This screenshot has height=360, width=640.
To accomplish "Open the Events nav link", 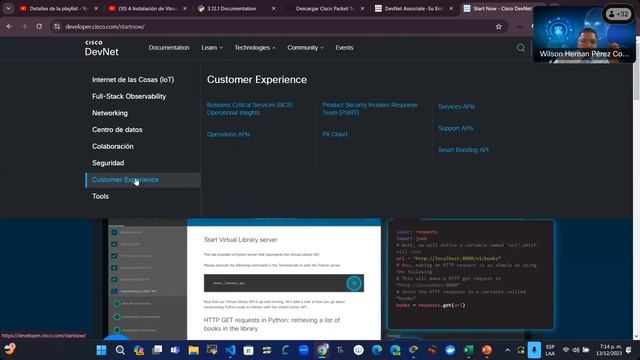I will (x=344, y=48).
